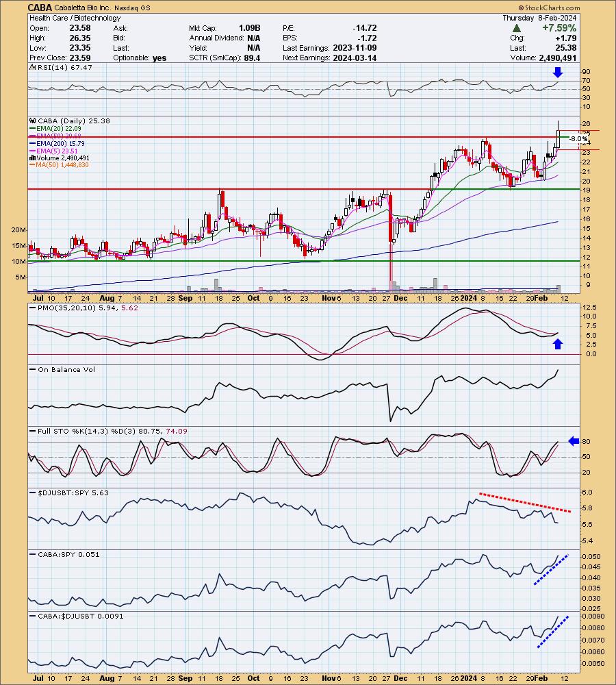
Task: Click the -8.0% stop-level annotation label
Action: (578, 139)
